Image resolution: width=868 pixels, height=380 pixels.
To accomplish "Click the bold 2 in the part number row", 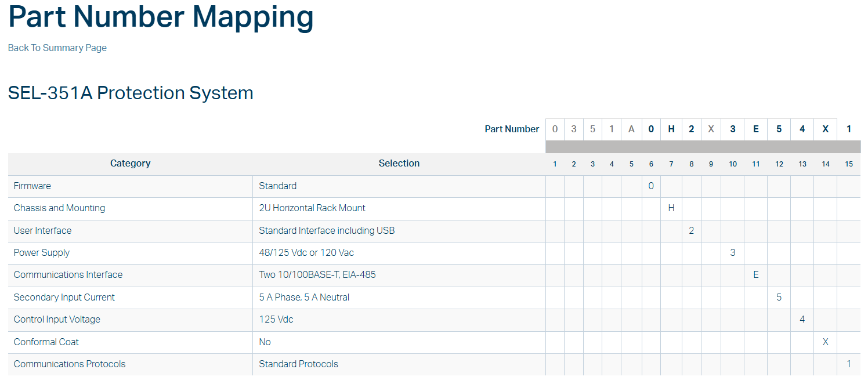I will point(692,129).
